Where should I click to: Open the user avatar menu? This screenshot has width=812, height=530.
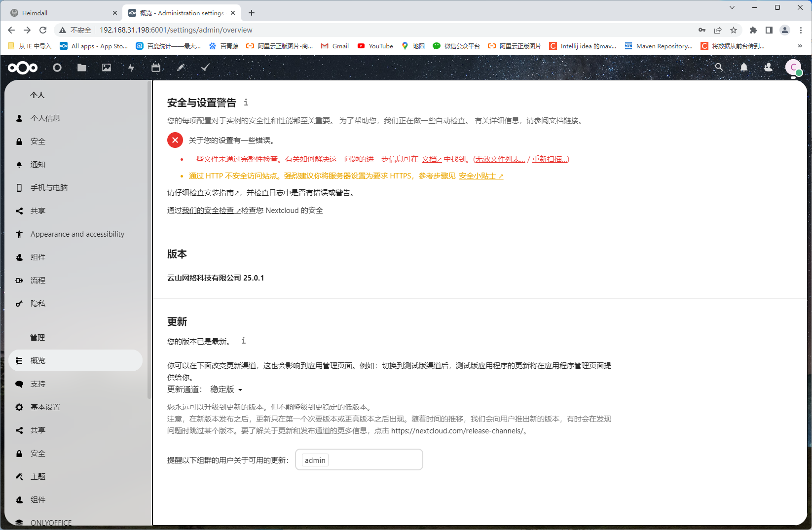coord(793,68)
